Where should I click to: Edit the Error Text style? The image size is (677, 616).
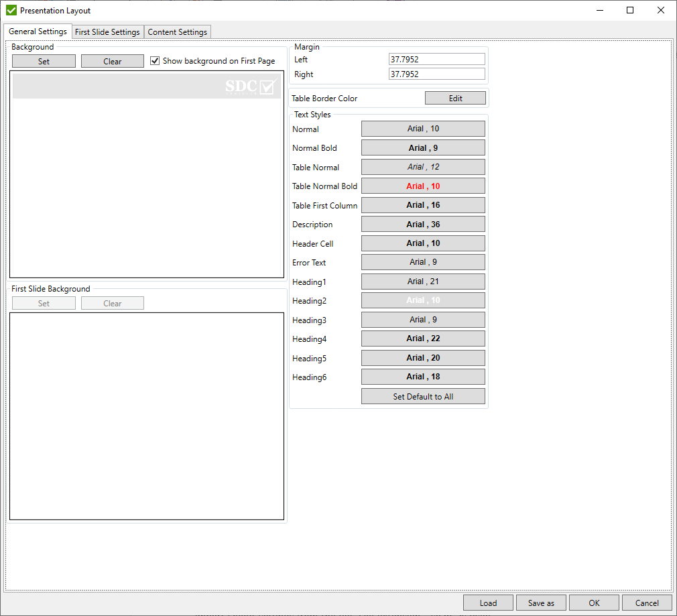coord(423,261)
